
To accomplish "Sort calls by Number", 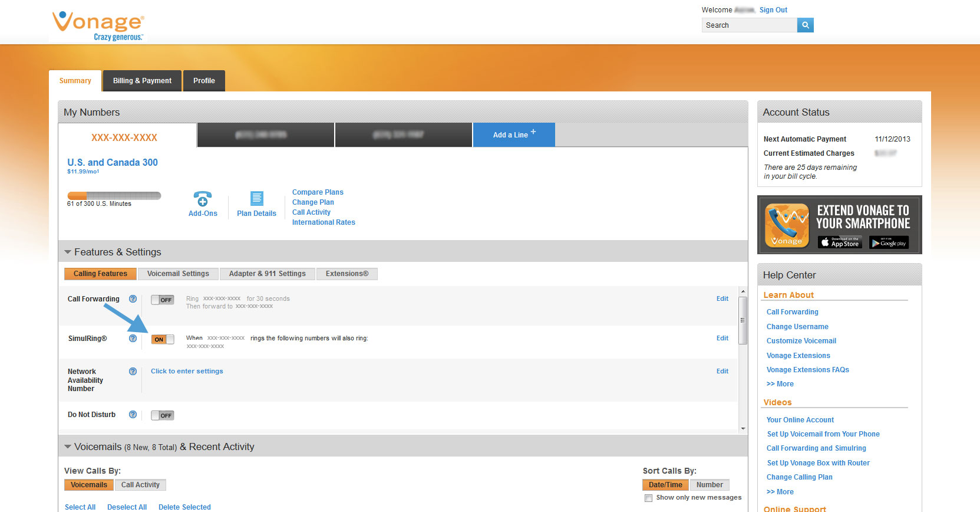I will (710, 485).
